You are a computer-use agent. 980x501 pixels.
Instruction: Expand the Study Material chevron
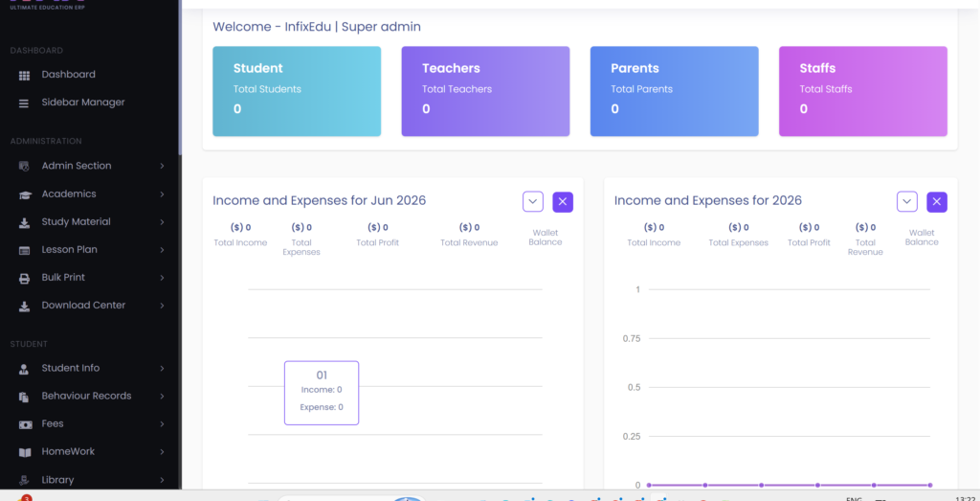(x=162, y=222)
